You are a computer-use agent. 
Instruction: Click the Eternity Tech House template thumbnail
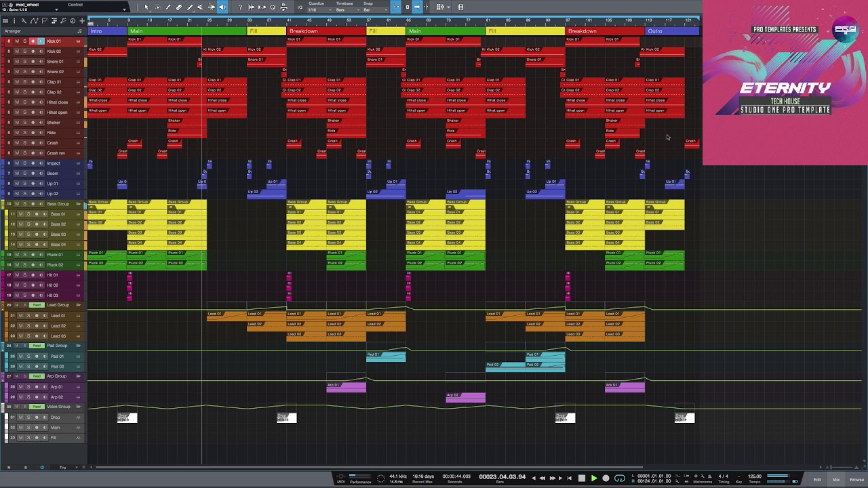pos(785,83)
